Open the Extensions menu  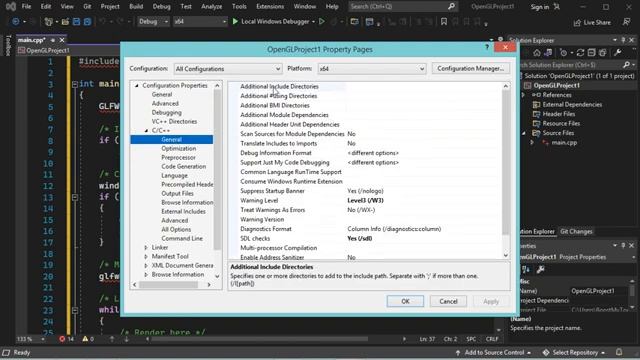270,7
